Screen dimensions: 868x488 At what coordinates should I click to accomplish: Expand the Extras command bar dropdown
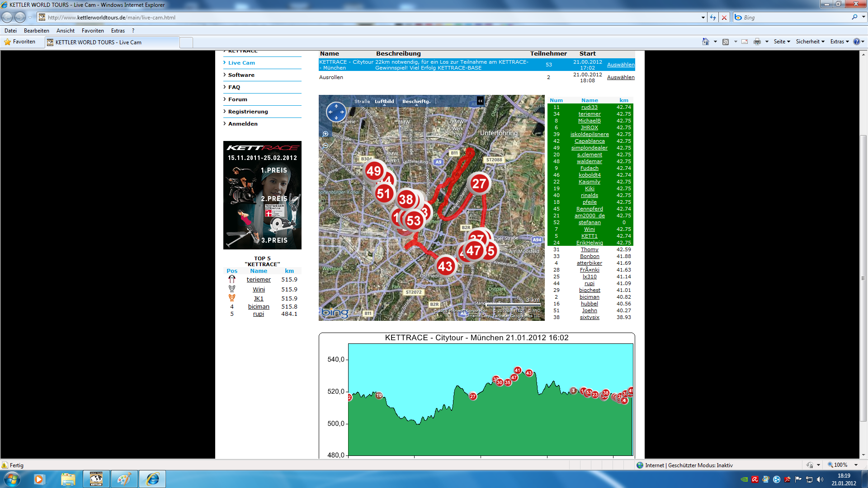(x=840, y=42)
